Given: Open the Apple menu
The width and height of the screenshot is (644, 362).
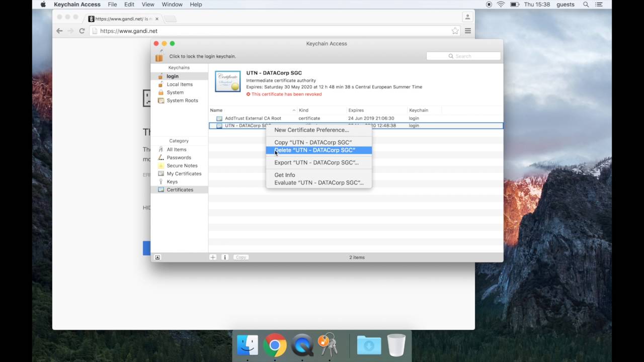Looking at the screenshot, I should point(43,5).
